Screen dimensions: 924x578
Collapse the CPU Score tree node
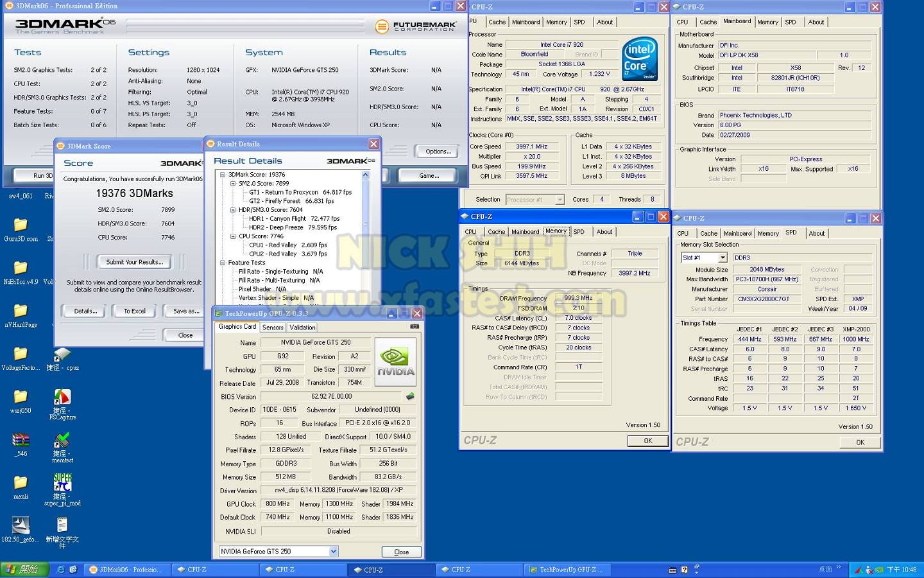tap(233, 236)
